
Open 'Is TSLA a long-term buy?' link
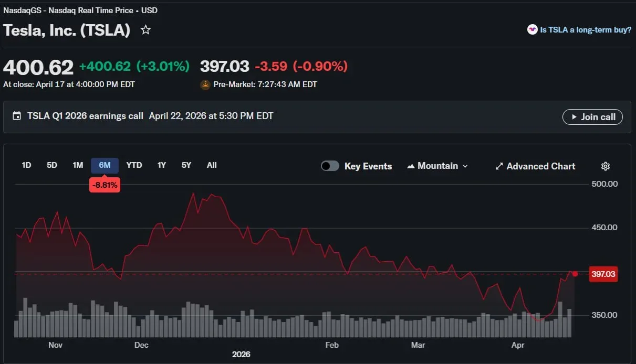click(586, 30)
